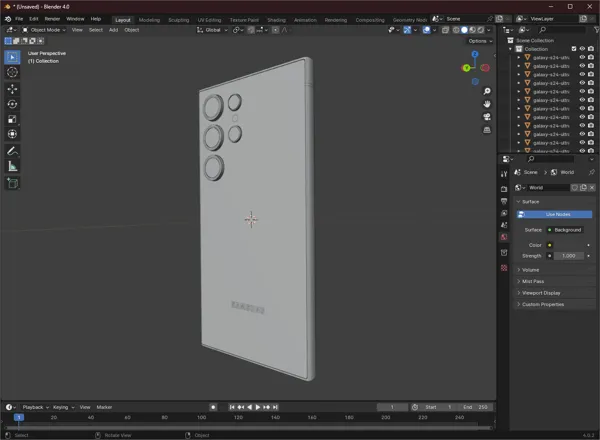The image size is (600, 440).
Task: Switch to the Sculpting workspace tab
Action: pos(179,20)
